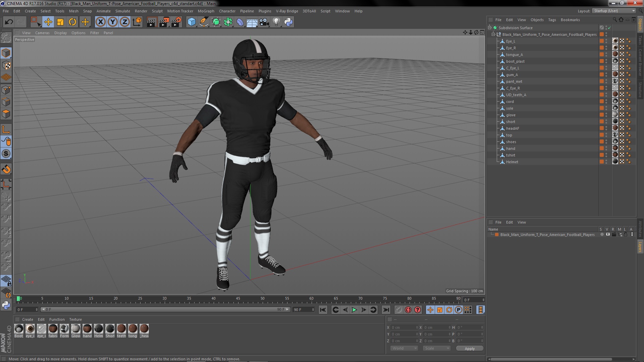Select the Move tool in top toolbar
The width and height of the screenshot is (644, 362).
coord(48,22)
